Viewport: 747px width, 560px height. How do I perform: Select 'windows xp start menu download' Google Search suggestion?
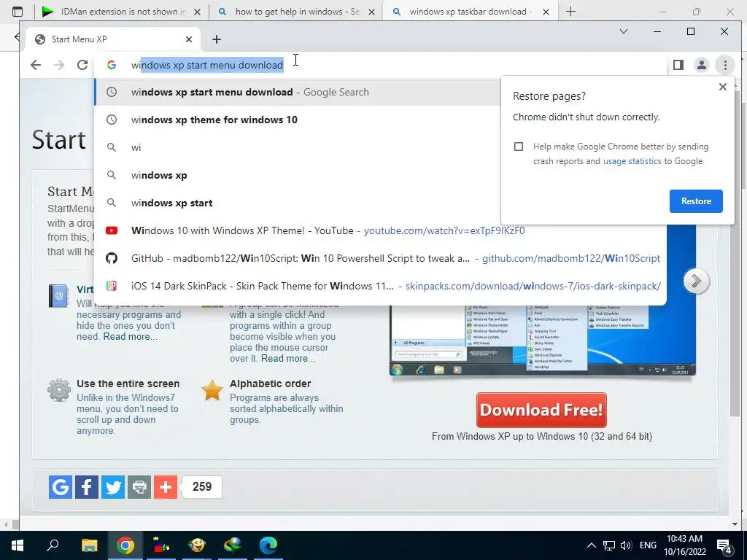click(298, 93)
